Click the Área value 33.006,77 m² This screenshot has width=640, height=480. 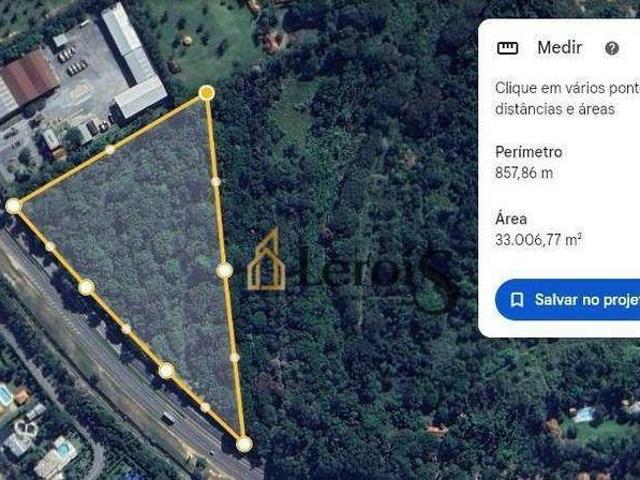(539, 240)
